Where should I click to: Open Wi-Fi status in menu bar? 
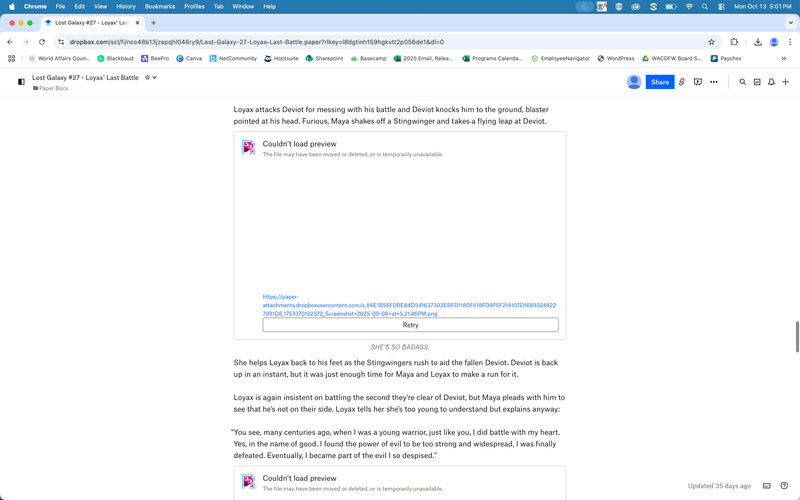pos(689,7)
